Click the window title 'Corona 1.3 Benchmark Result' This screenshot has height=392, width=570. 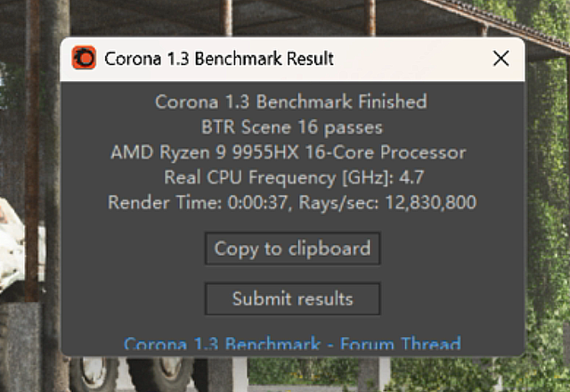pyautogui.click(x=219, y=59)
